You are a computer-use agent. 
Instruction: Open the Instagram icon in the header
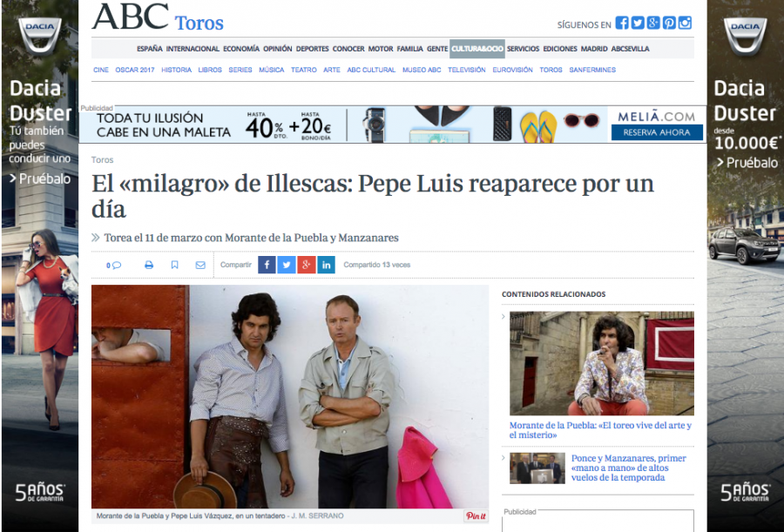[x=685, y=23]
